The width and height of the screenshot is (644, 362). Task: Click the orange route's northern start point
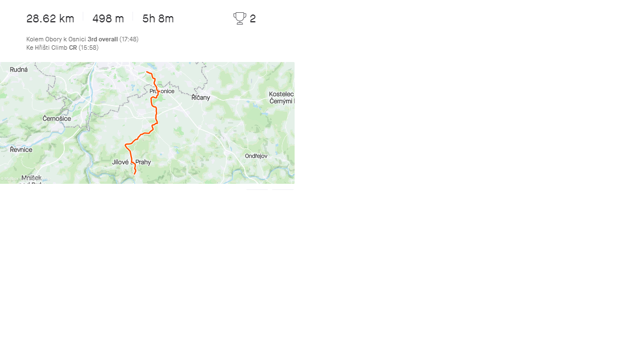click(x=146, y=72)
